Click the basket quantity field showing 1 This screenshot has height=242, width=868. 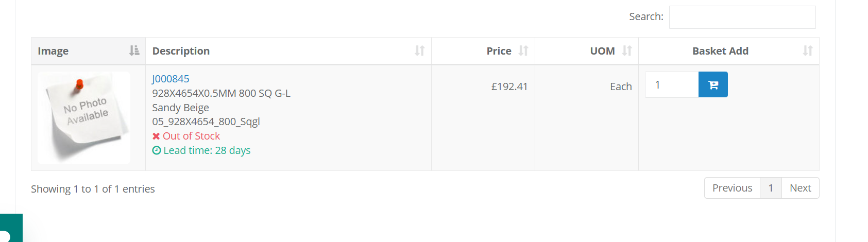click(672, 85)
